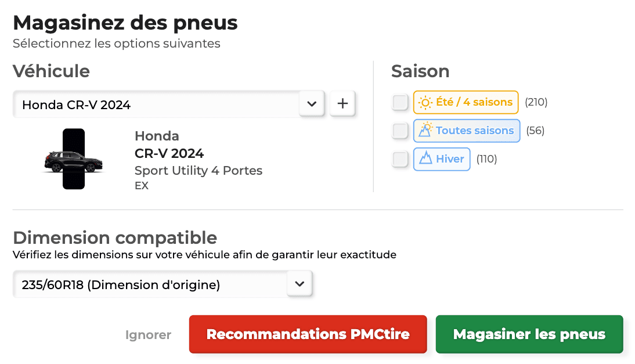Open the vehicle dropdown chevron
Screen dimensions: 635x364
click(312, 104)
